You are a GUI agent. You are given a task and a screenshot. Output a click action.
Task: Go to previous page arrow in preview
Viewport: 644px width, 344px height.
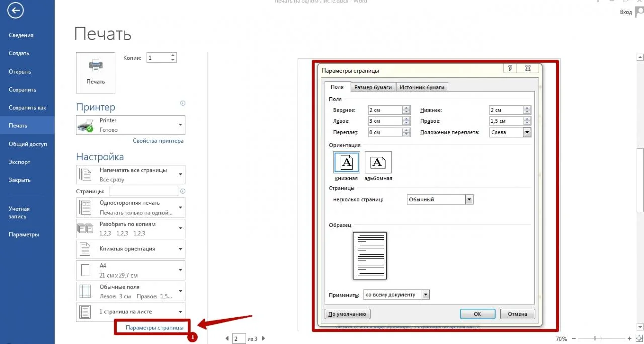coord(227,339)
